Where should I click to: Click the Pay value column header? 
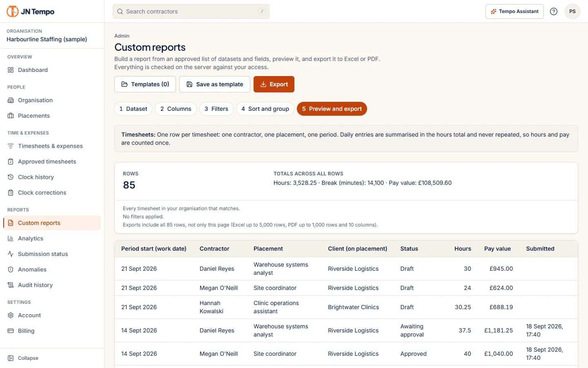497,249
